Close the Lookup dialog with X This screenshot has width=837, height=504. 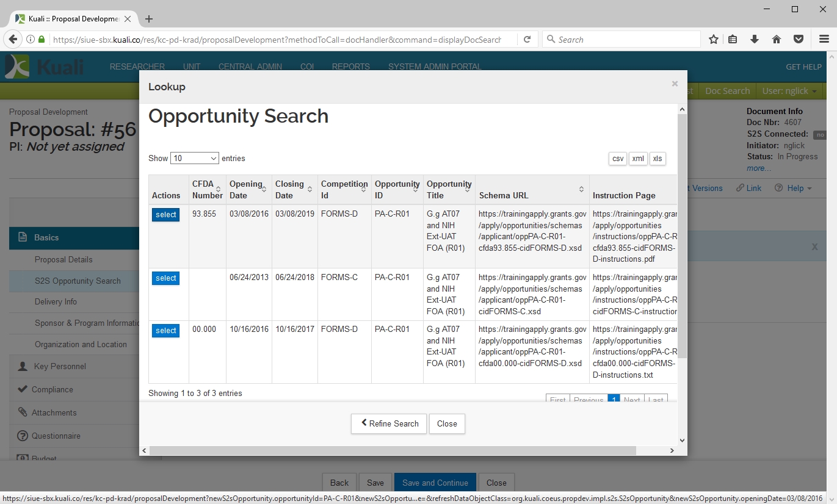pos(675,84)
